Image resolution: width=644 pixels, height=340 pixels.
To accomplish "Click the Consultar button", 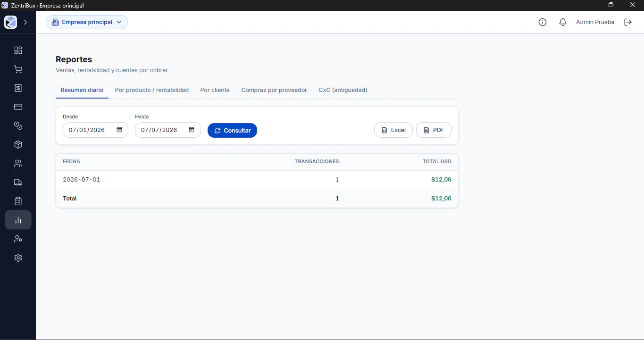I will 232,131.
